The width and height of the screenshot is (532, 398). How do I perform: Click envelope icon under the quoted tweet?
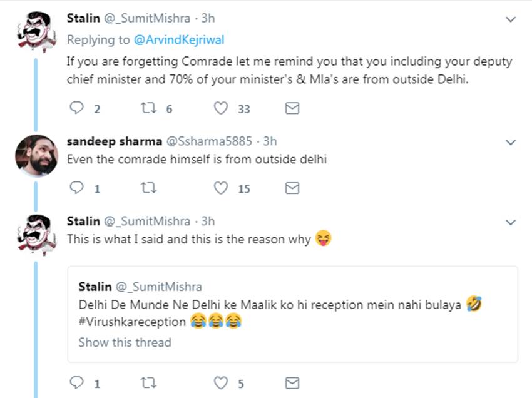(292, 382)
